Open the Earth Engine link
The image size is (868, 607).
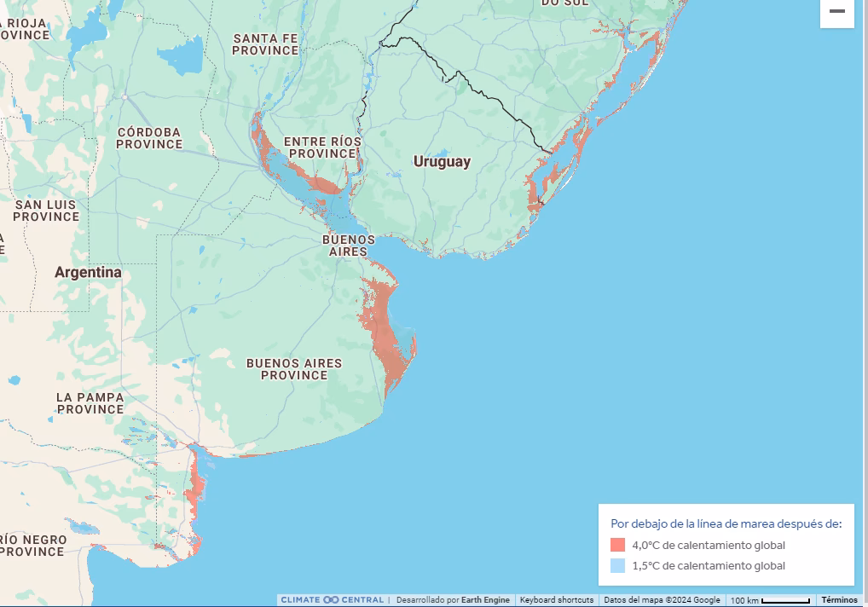[x=485, y=600]
